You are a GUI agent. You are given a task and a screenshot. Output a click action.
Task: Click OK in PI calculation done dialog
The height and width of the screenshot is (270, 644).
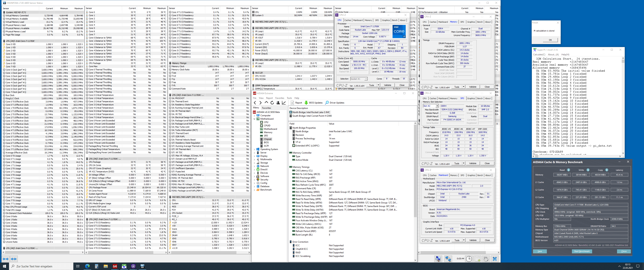click(550, 40)
